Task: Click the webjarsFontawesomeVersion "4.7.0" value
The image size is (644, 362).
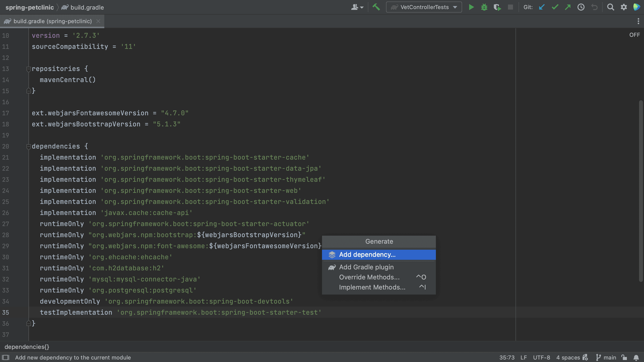Action: pyautogui.click(x=175, y=113)
